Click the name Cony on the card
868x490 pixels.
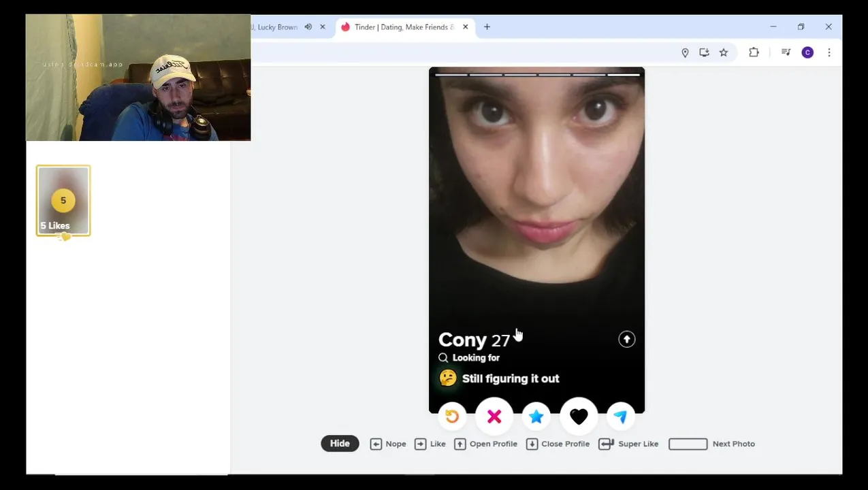coord(462,340)
